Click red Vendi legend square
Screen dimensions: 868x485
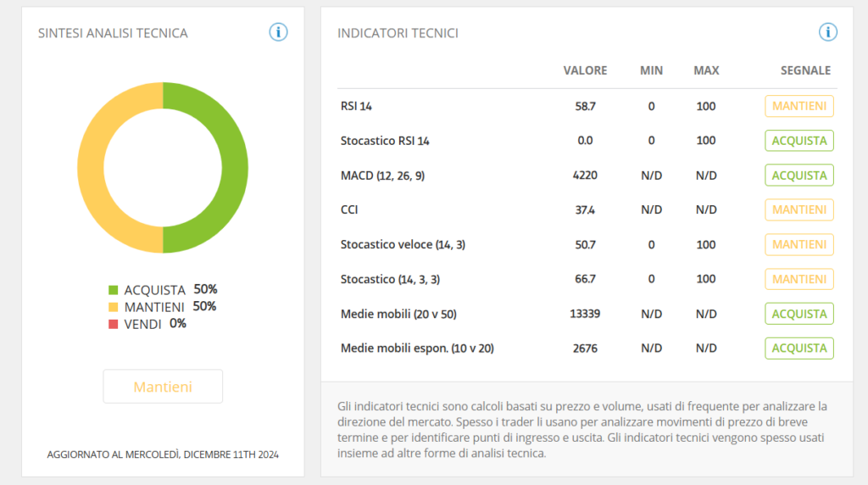114,324
